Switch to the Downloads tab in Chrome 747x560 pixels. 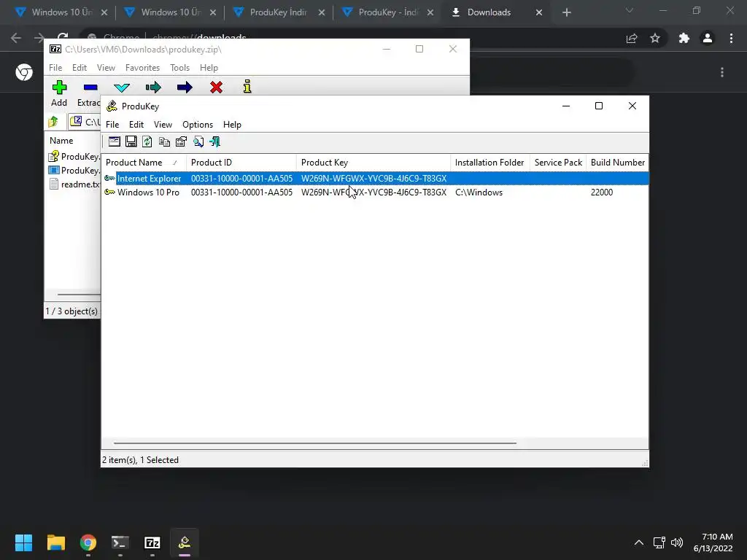click(489, 12)
